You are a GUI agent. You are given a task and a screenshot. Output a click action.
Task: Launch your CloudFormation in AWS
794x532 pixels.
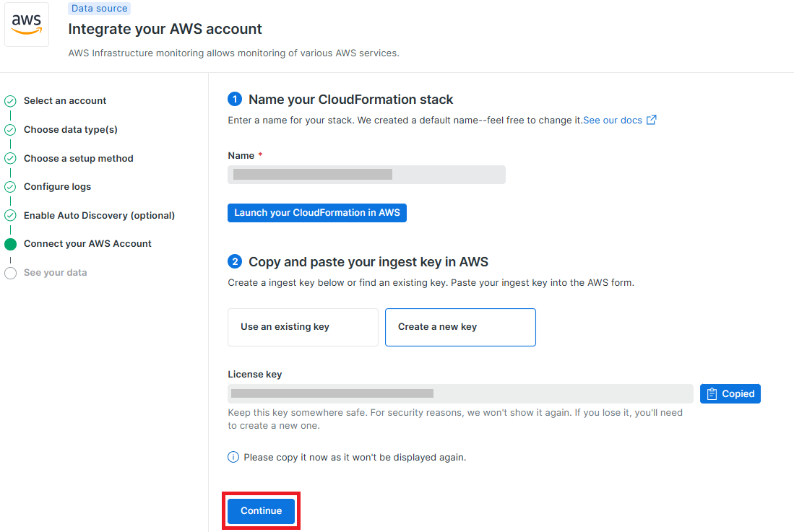click(317, 213)
